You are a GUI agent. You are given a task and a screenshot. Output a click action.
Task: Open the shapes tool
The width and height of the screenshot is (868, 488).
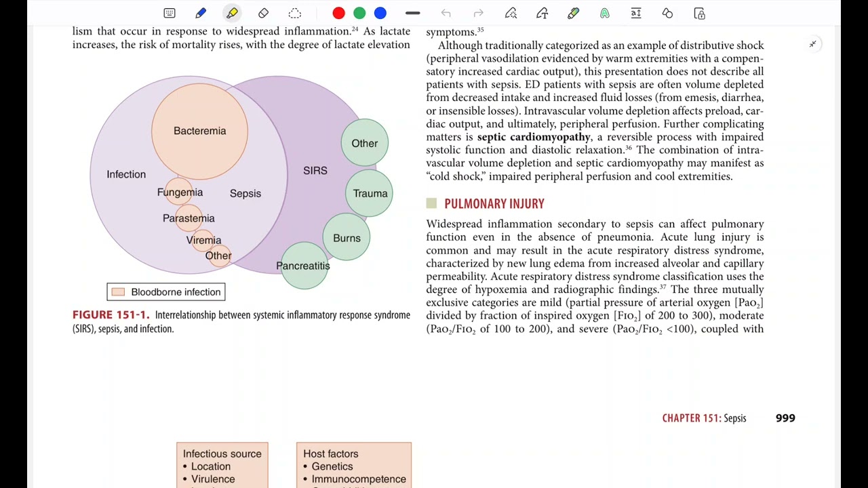(x=667, y=14)
